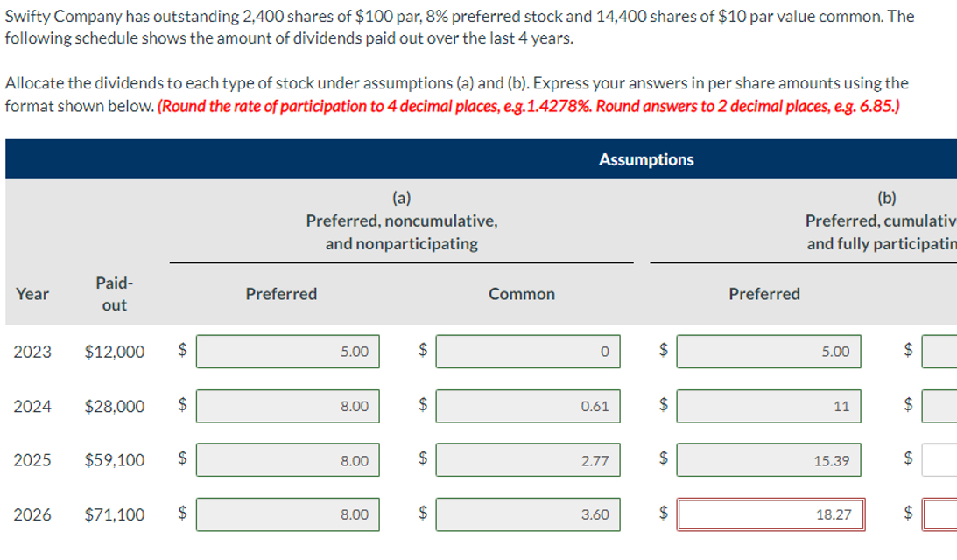This screenshot has width=957, height=560.
Task: Select assumption (b) Preferred field showing 11
Action: click(x=769, y=405)
